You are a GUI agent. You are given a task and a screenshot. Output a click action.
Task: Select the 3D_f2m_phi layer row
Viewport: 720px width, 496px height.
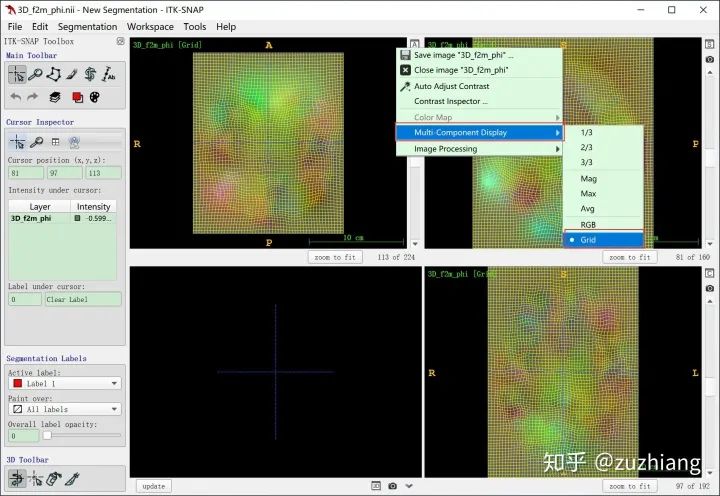(x=62, y=219)
